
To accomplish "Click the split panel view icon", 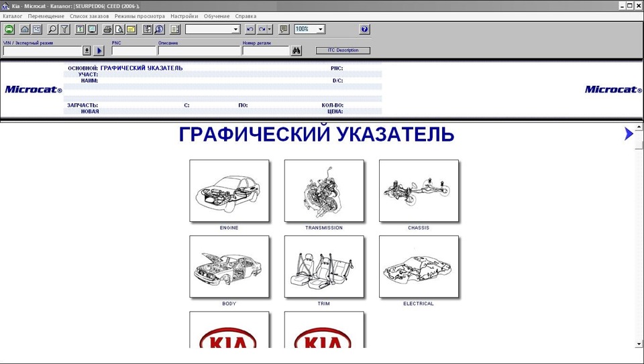I will tap(175, 29).
